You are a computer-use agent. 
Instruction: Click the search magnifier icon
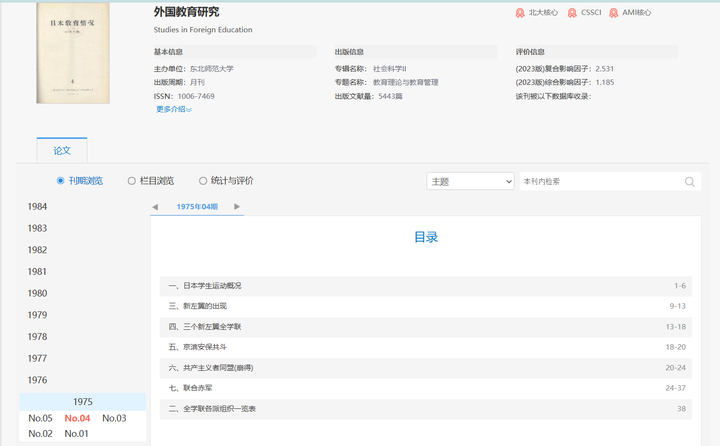[689, 182]
